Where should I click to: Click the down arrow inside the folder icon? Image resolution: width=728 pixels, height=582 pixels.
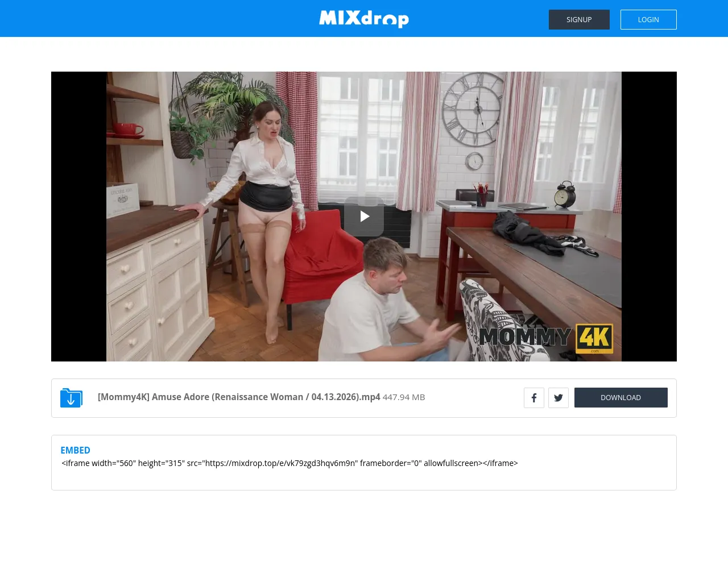(x=71, y=399)
